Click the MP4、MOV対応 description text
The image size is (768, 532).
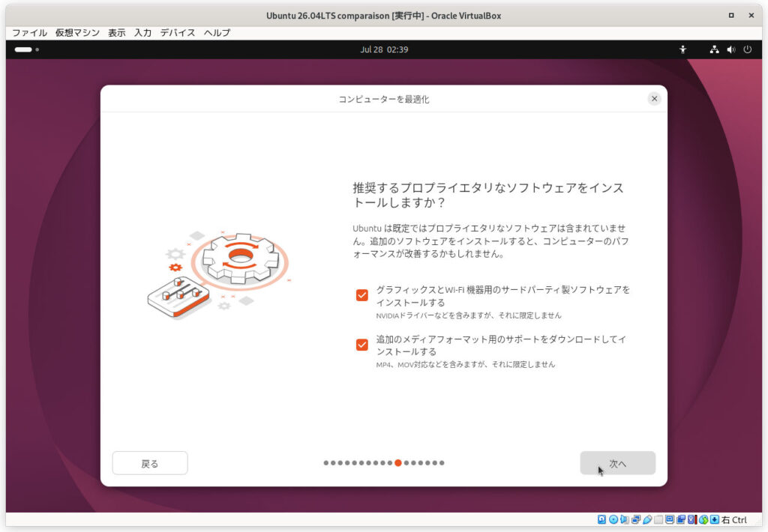[x=466, y=365]
